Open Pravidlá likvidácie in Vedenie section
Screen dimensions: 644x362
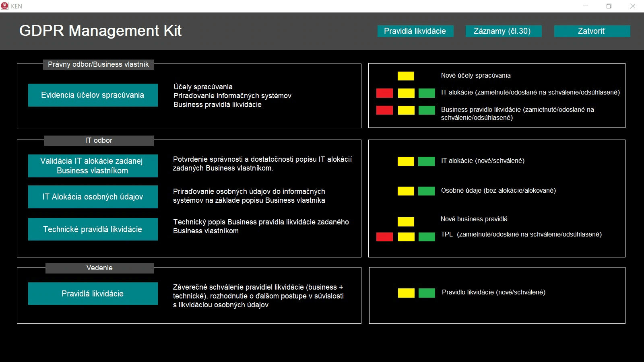point(93,294)
